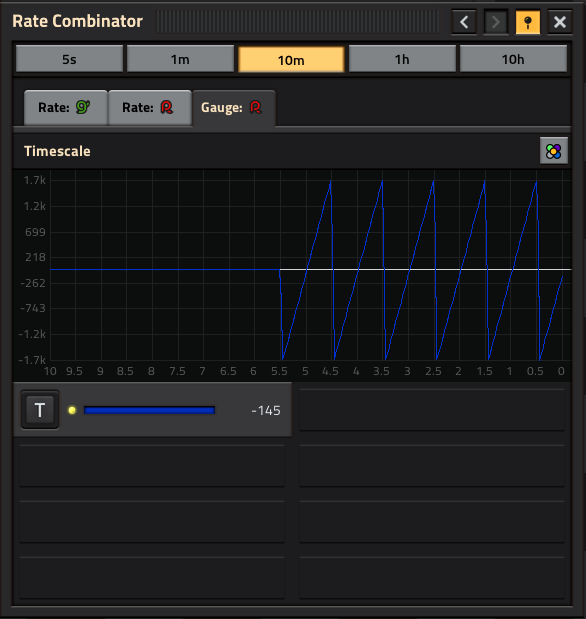Image resolution: width=586 pixels, height=619 pixels.
Task: Select the 10h timescale
Action: pos(513,59)
